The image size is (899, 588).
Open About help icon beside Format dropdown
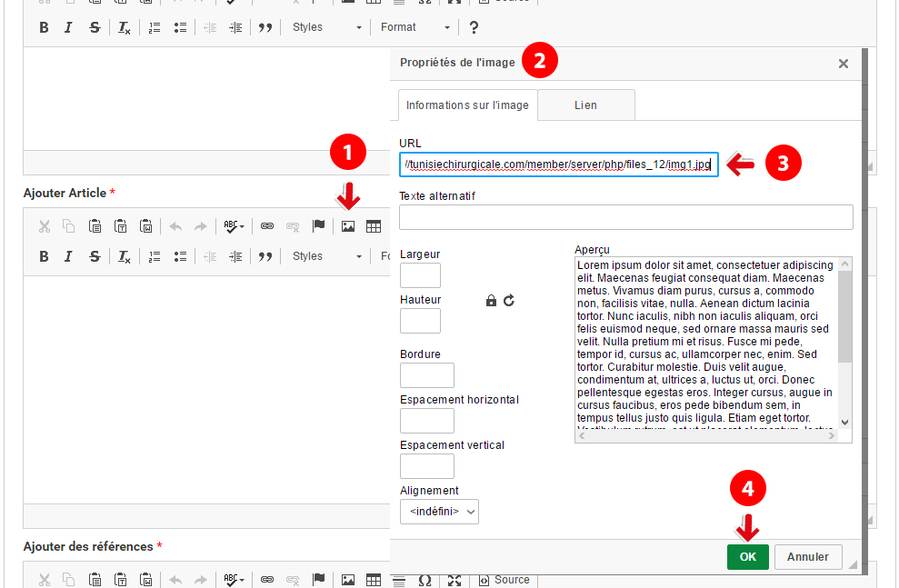click(x=474, y=27)
